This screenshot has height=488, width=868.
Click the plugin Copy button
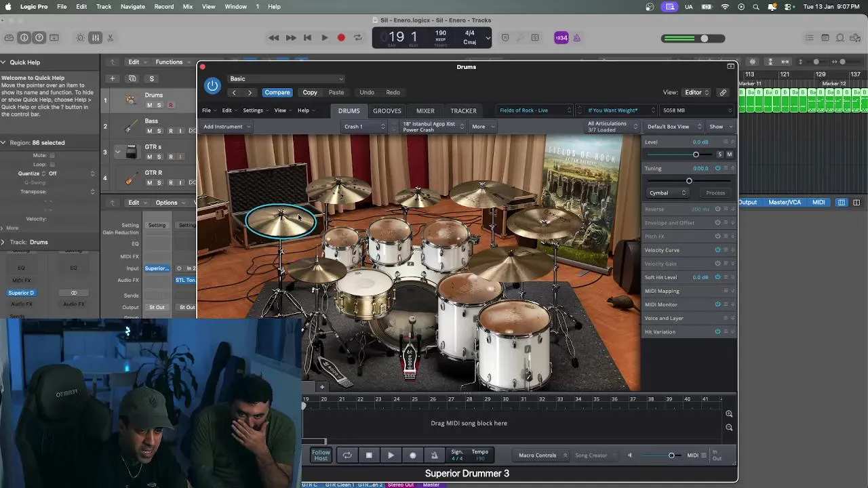[x=310, y=92]
